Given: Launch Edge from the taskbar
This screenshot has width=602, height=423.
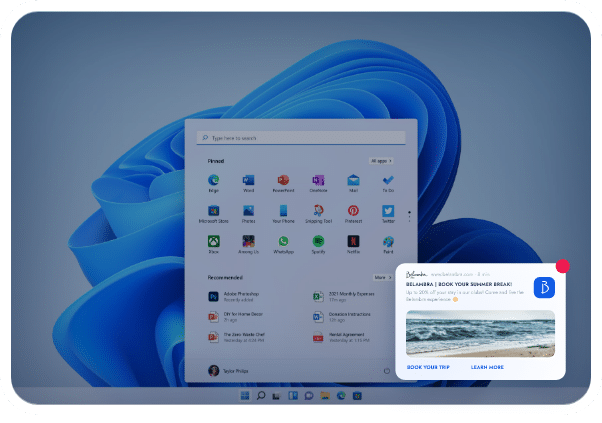Looking at the screenshot, I should click(x=341, y=395).
